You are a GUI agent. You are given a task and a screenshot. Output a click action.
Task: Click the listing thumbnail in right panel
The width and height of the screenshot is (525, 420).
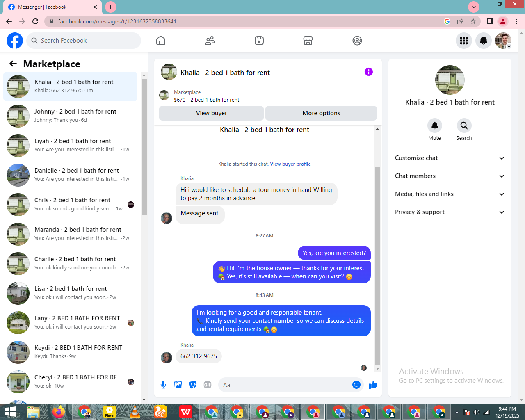[x=450, y=80]
